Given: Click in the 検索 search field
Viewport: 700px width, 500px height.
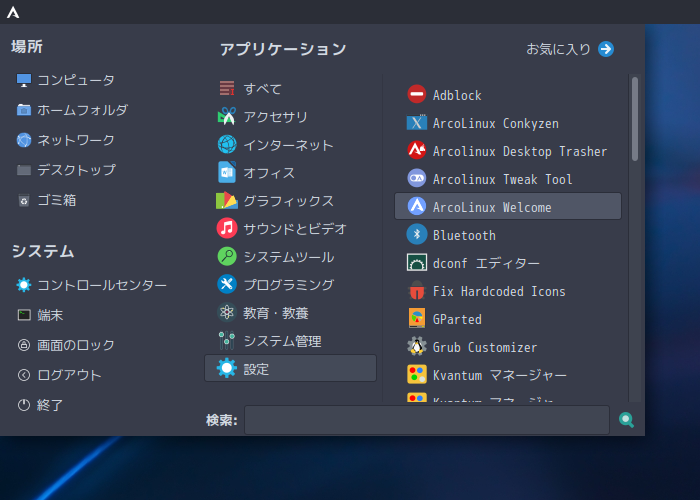Looking at the screenshot, I should tap(427, 420).
